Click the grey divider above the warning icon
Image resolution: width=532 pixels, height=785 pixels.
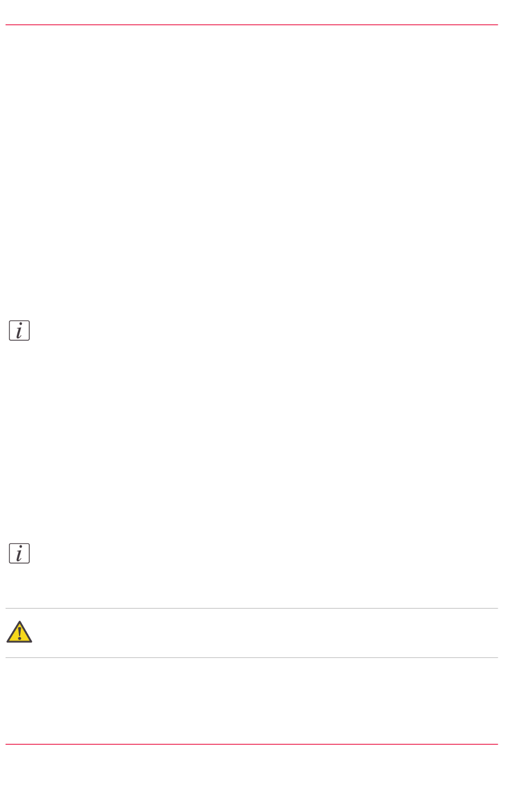click(x=251, y=608)
